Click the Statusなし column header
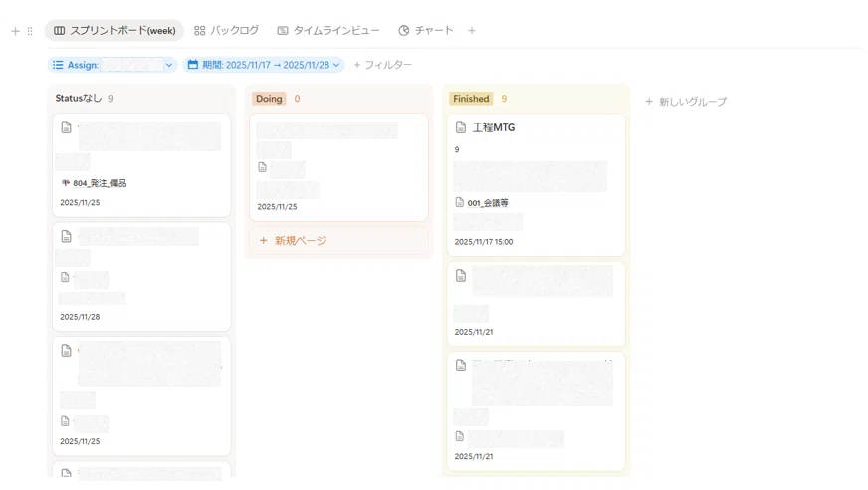 coord(78,98)
